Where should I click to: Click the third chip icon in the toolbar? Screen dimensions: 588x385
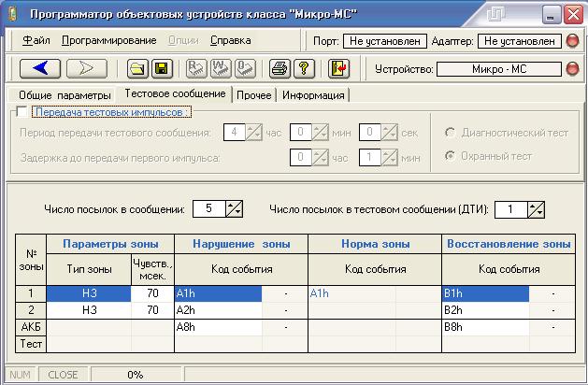pyautogui.click(x=245, y=68)
